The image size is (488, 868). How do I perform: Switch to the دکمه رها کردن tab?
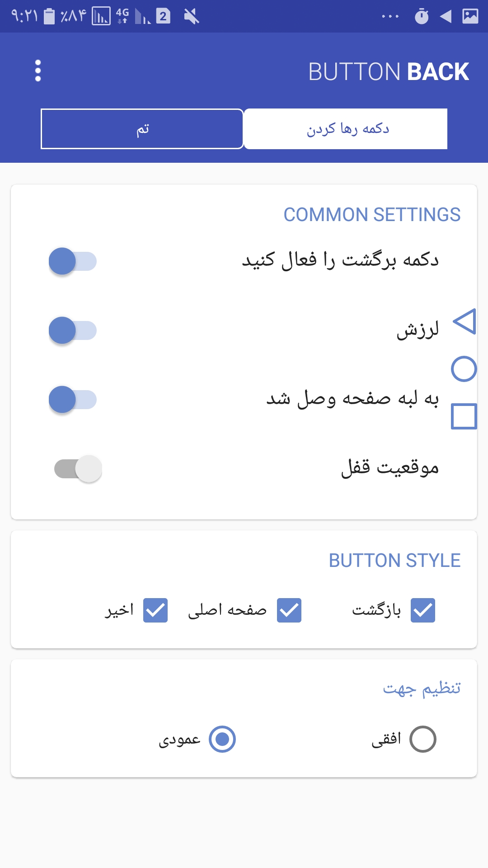(346, 129)
